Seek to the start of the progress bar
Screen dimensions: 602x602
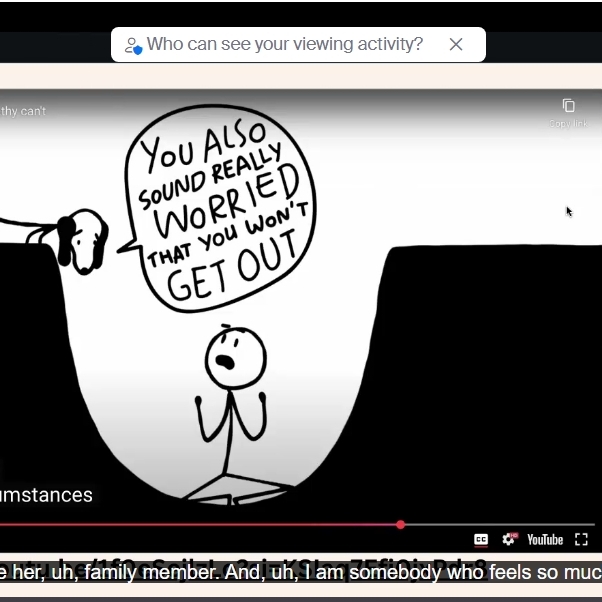tap(3, 524)
